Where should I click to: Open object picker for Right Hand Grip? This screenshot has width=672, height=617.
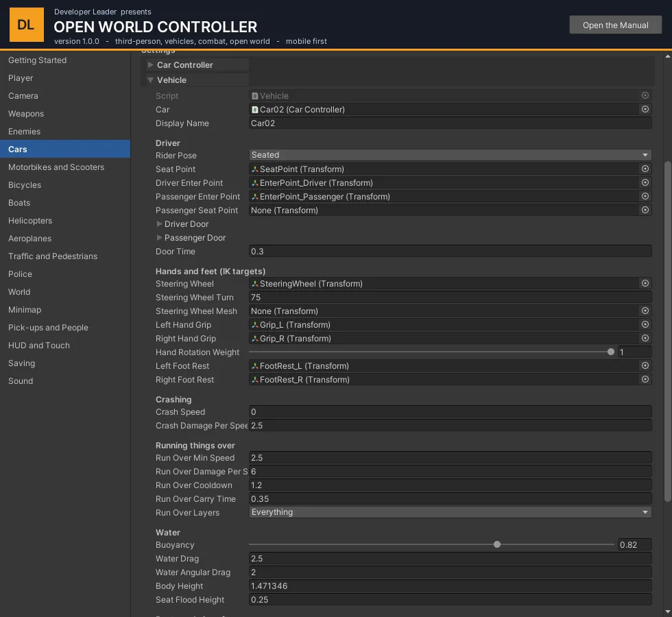pos(645,338)
